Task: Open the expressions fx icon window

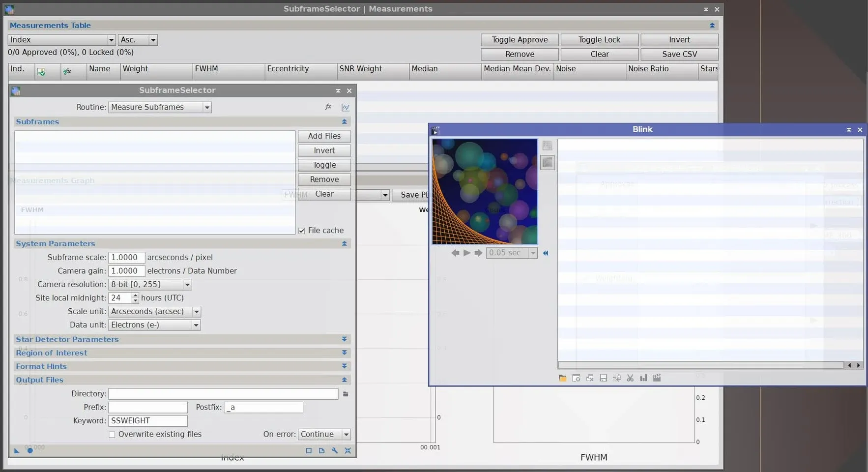Action: point(328,107)
